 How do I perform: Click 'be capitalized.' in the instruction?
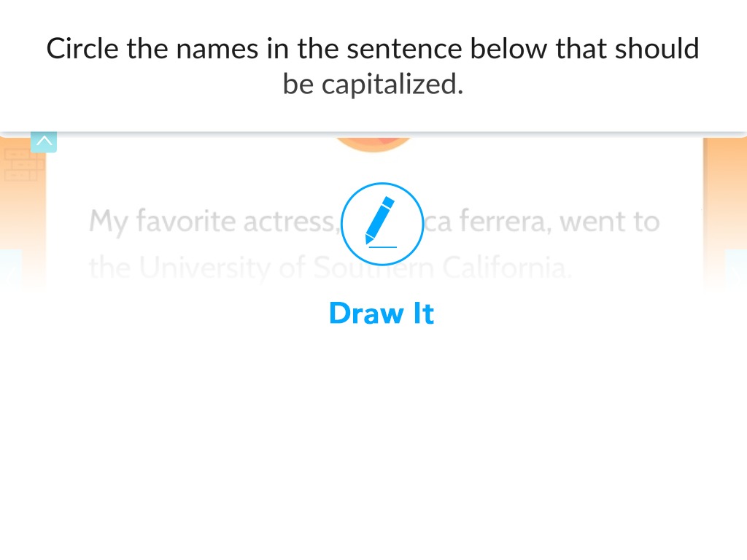coord(373,85)
